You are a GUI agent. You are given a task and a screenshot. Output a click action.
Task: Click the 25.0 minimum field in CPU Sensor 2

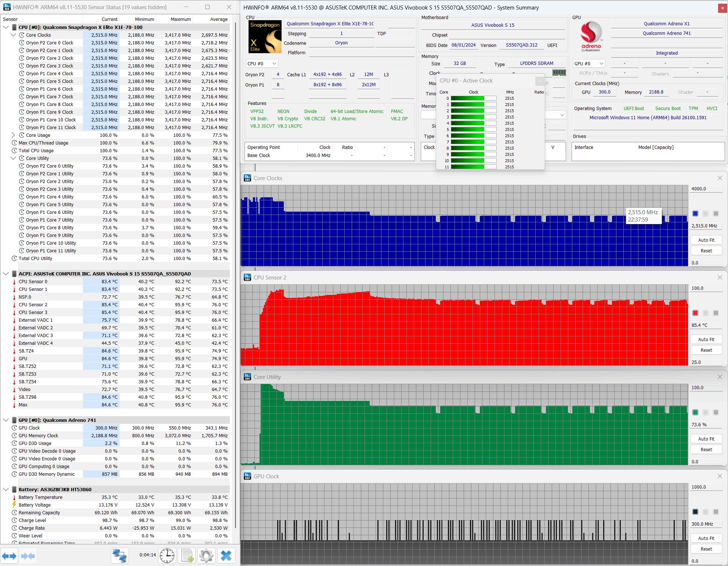tap(706, 362)
